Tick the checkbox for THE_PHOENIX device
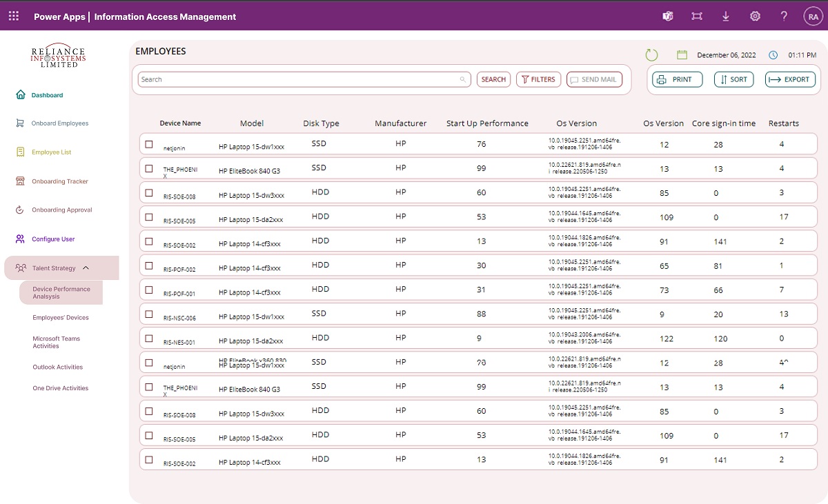 pos(148,168)
